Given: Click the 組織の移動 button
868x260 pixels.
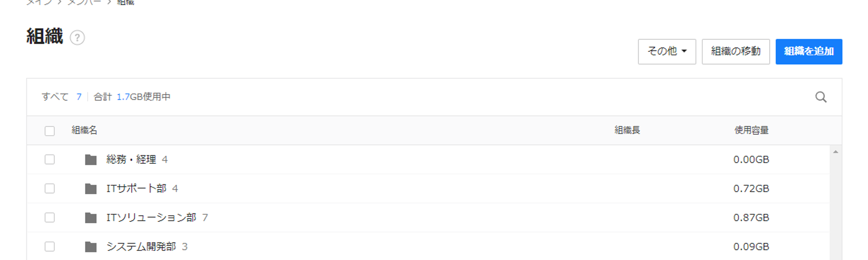Looking at the screenshot, I should [736, 51].
